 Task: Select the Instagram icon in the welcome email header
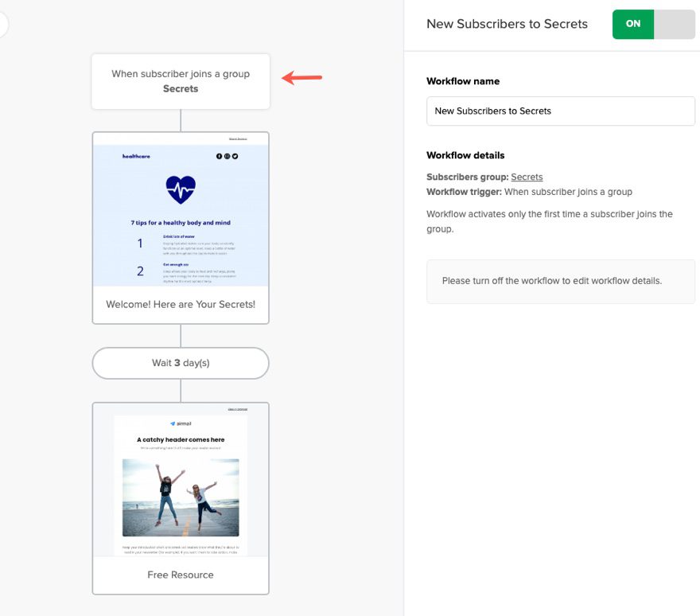(227, 156)
